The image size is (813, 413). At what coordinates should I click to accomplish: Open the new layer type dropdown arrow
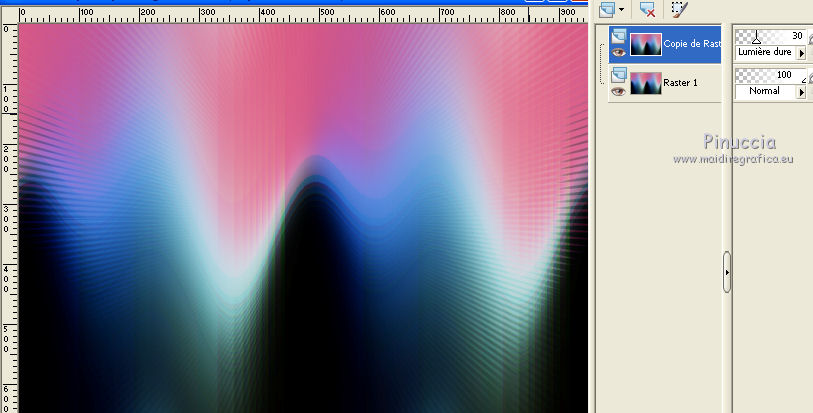[621, 9]
